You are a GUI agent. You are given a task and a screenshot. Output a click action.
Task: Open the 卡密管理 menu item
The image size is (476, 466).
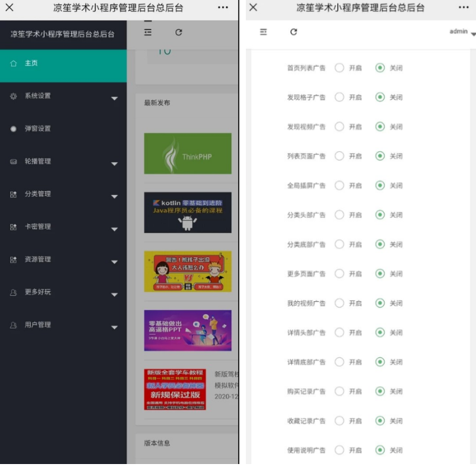[x=38, y=227]
